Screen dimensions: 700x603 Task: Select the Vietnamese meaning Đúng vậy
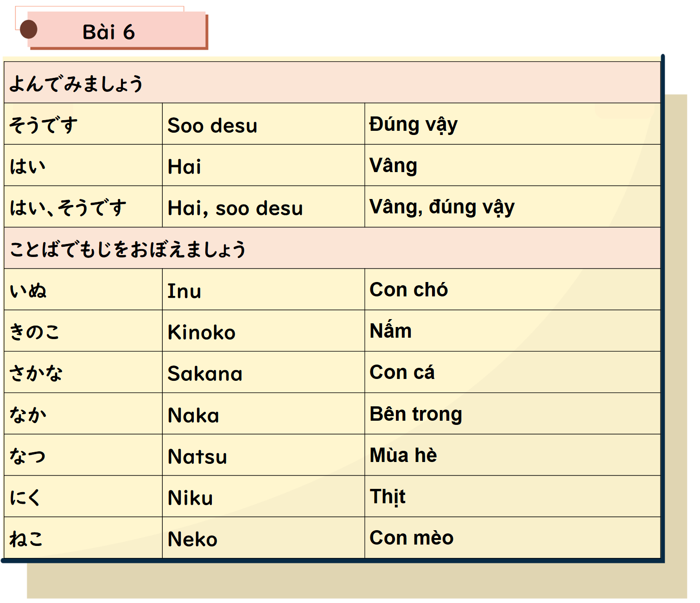[414, 124]
